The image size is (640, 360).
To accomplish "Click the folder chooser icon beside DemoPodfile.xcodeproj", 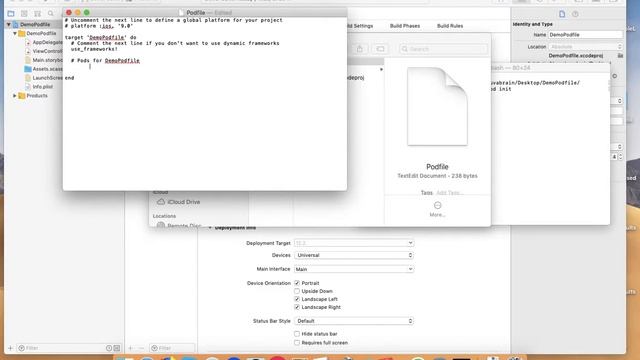I will 620,56.
